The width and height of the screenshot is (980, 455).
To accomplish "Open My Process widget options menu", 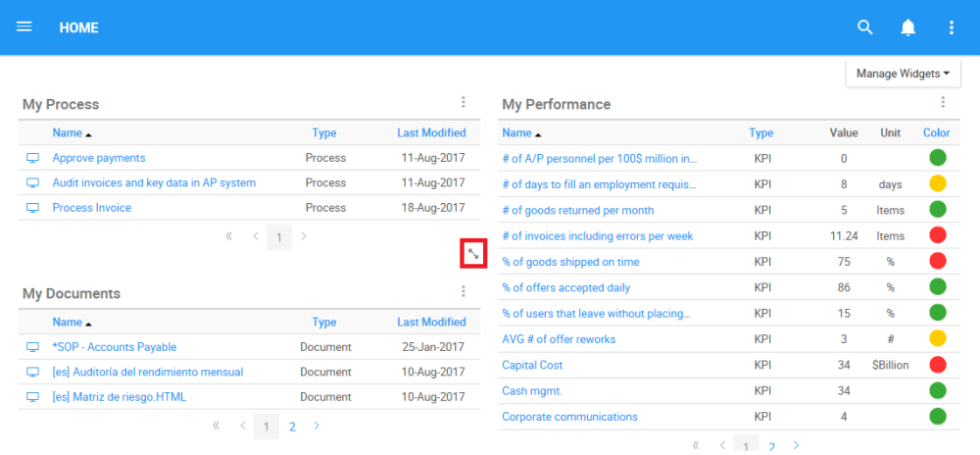I will tap(464, 102).
